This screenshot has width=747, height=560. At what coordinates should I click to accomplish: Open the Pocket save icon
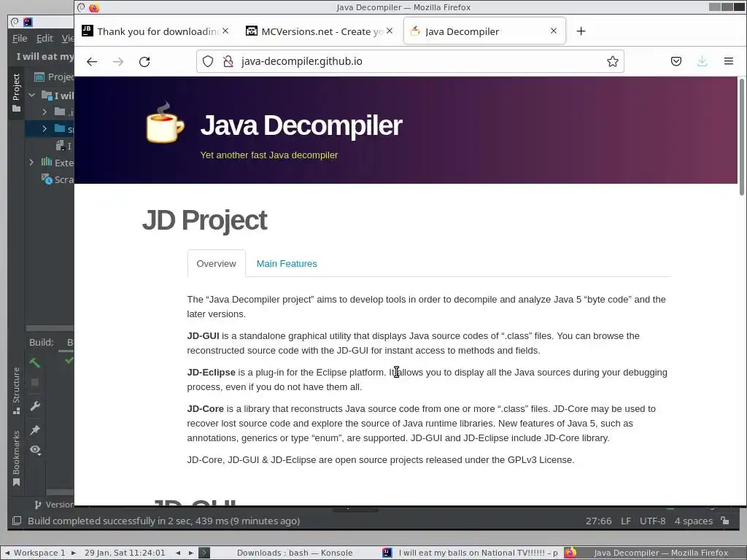676,61
